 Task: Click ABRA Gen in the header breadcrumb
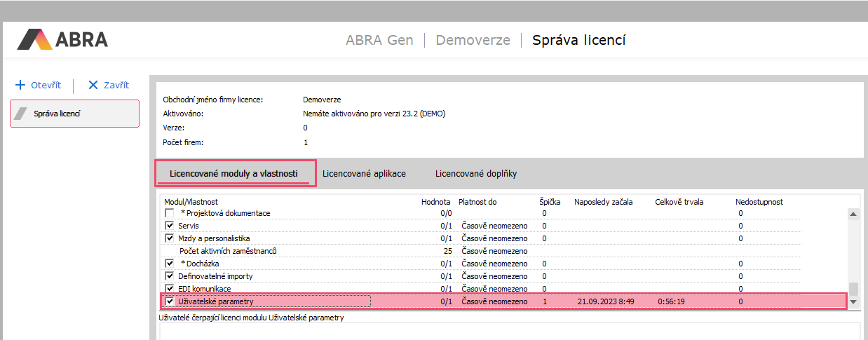click(379, 40)
